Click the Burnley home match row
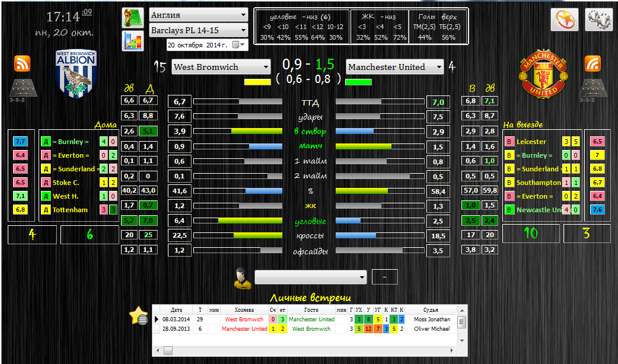 (79, 142)
